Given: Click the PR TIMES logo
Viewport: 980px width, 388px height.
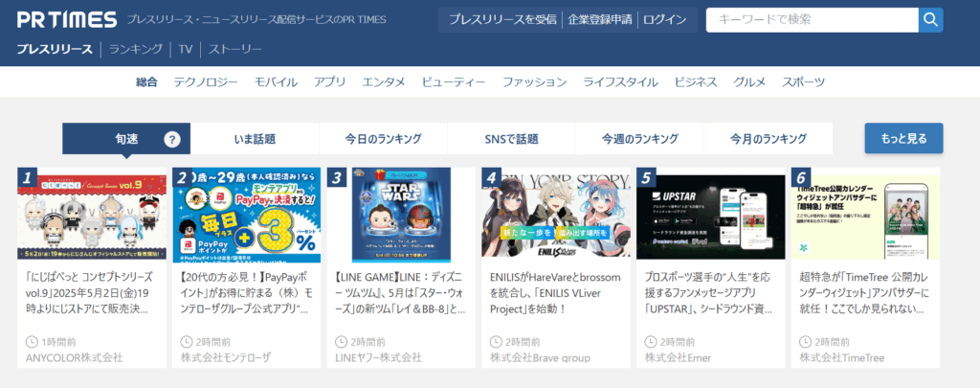Looking at the screenshot, I should point(67,20).
